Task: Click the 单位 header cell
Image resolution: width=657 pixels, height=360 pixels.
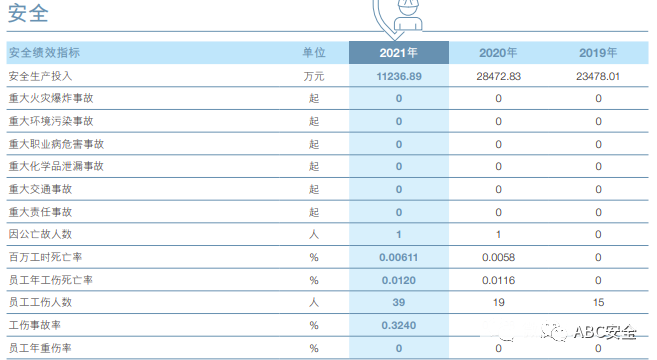Action: [314, 53]
